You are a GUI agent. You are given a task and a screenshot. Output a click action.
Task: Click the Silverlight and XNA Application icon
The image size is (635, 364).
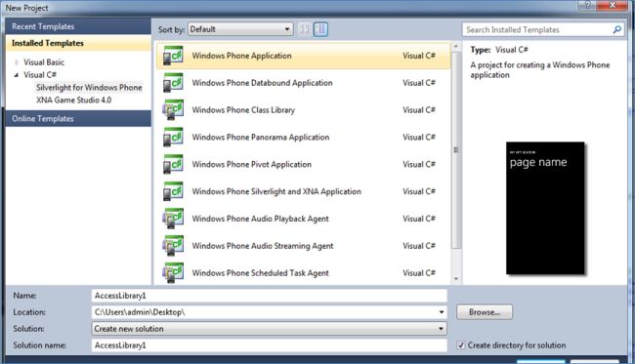pos(173,191)
